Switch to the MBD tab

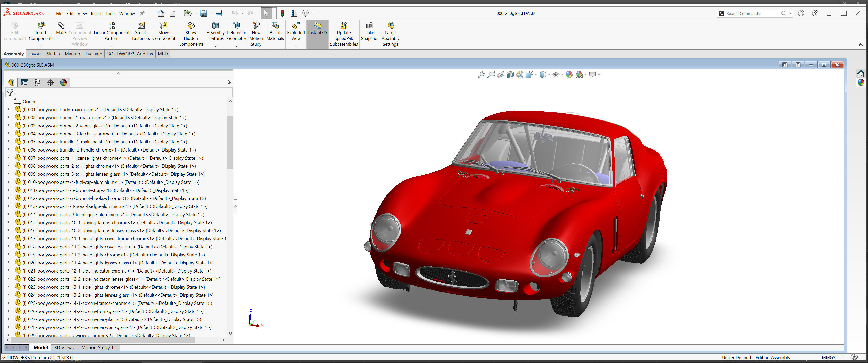pos(163,54)
